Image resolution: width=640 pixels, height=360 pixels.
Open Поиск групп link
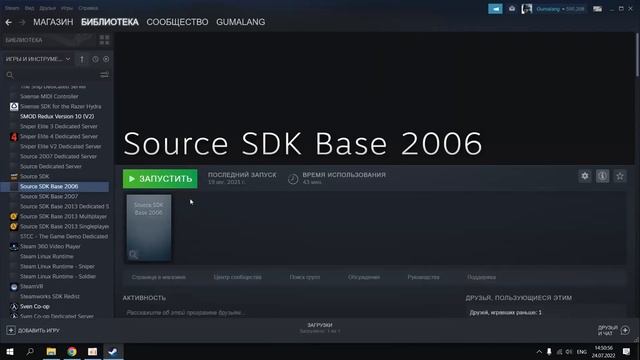[304, 277]
